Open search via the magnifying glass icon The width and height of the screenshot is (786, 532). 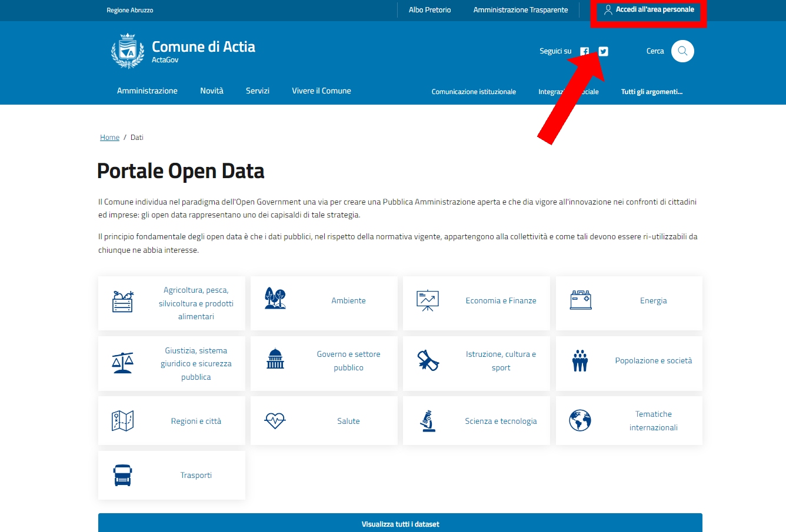point(682,51)
